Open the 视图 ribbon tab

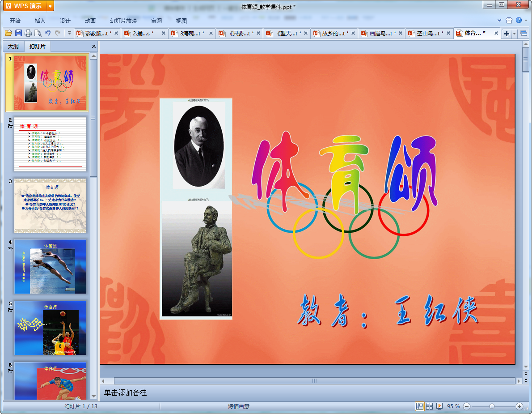click(x=182, y=21)
